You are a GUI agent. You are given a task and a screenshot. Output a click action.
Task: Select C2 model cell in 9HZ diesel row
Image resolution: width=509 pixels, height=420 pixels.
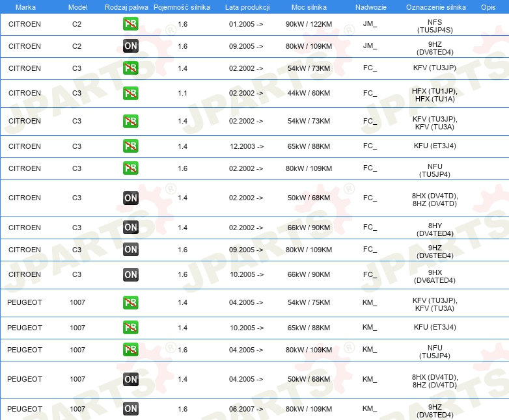(x=77, y=46)
